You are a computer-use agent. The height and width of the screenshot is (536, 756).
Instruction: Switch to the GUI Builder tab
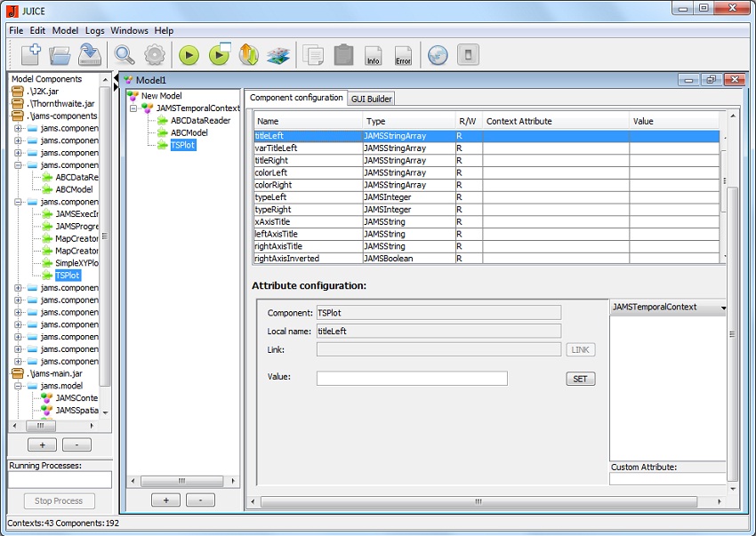371,99
